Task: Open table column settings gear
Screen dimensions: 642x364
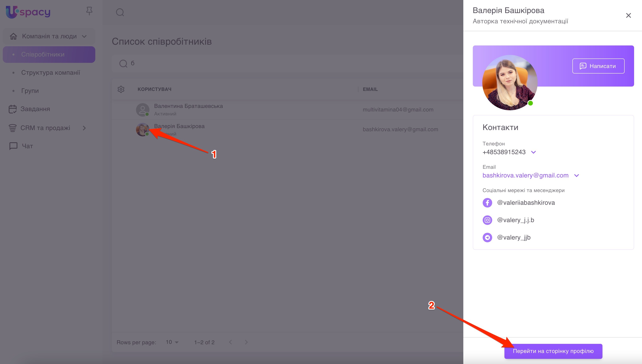Action: coord(121,89)
